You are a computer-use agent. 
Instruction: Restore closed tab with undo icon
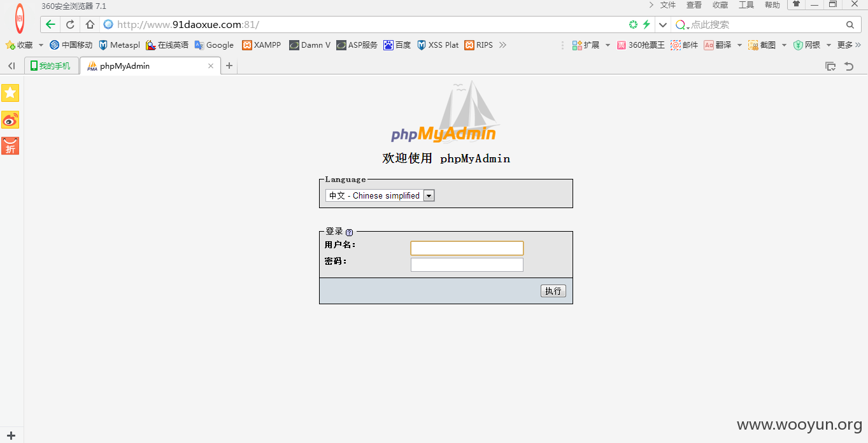[x=849, y=66]
